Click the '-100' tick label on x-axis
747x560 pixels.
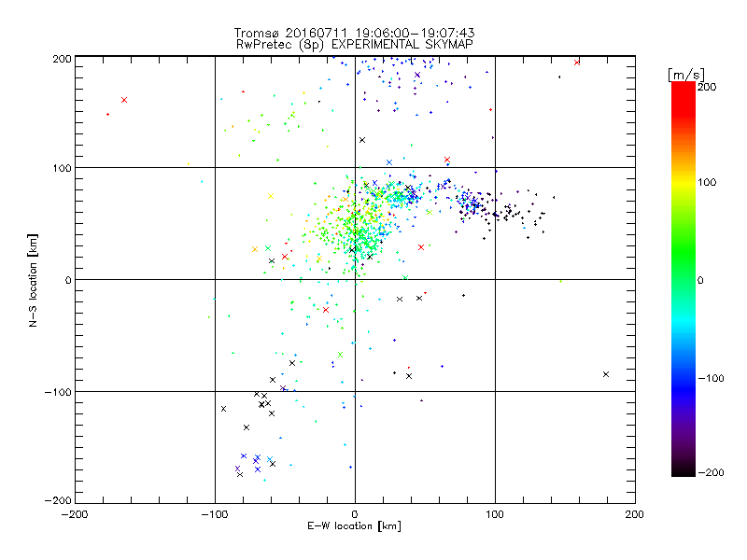click(215, 514)
